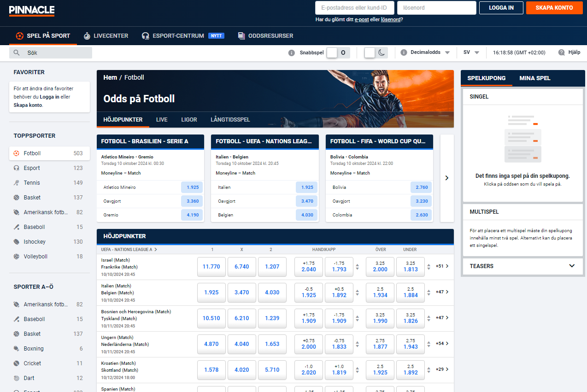Click the Decimalodds info icon

403,53
